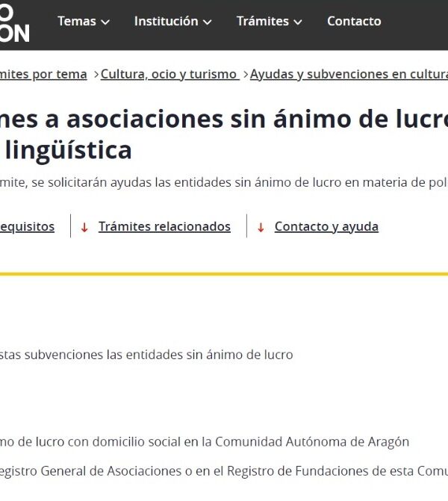Image resolution: width=448 pixels, height=501 pixels.
Task: Click breadcrumb arrow before 'Ayudas y subvenciones'
Action: coord(246,74)
